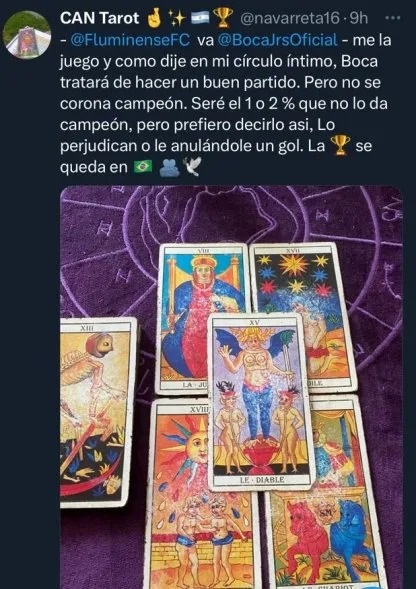Click the trophy emoji in tweet text
Viewport: 416px width, 589px height.
(x=340, y=145)
